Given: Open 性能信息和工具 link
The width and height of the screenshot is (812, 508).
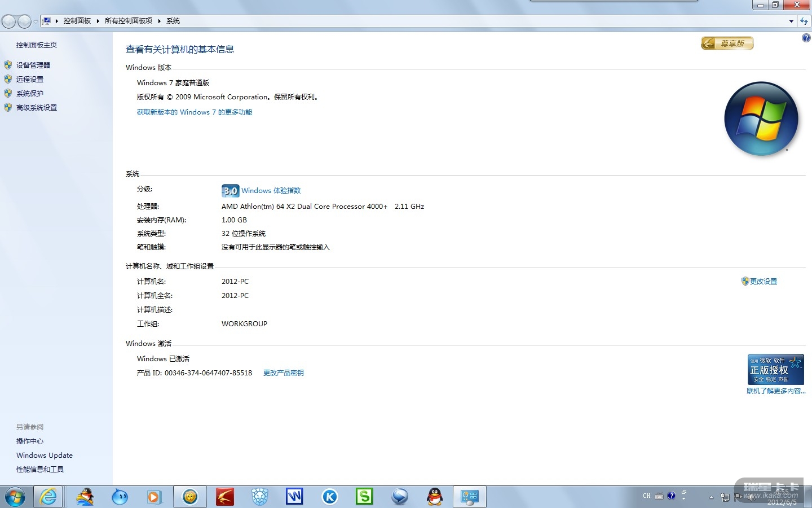Looking at the screenshot, I should coord(40,470).
